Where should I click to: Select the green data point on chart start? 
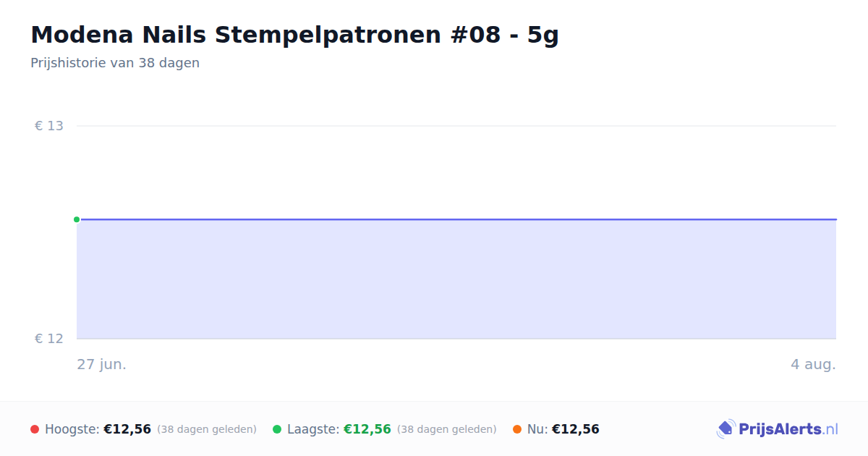(x=77, y=219)
